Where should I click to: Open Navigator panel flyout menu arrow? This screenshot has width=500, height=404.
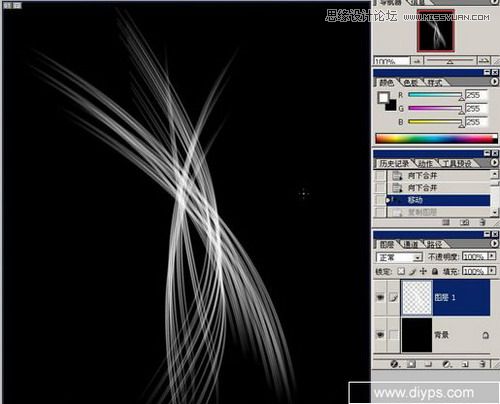pos(494,2)
